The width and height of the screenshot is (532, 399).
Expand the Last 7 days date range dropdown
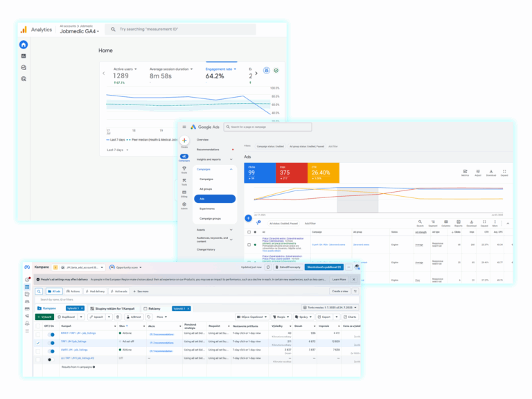(x=121, y=149)
